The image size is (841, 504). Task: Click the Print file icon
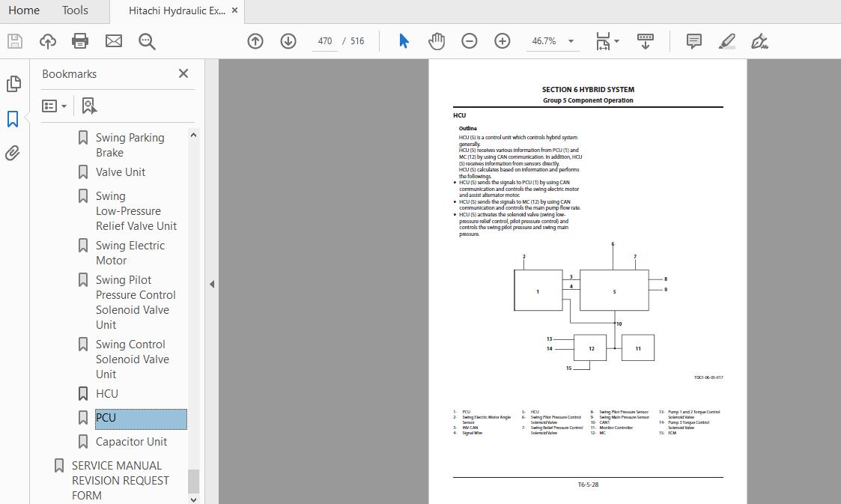80,41
